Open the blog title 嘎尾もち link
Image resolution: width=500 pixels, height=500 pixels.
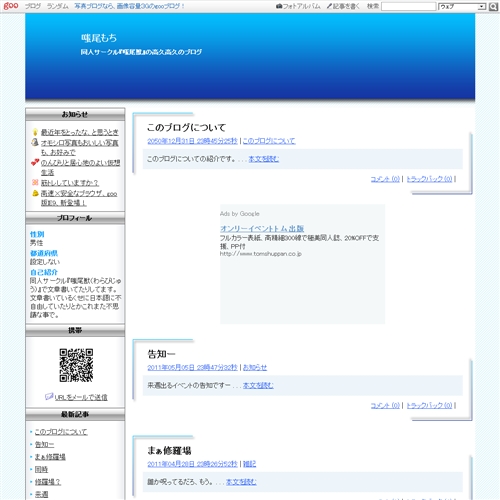[99, 38]
